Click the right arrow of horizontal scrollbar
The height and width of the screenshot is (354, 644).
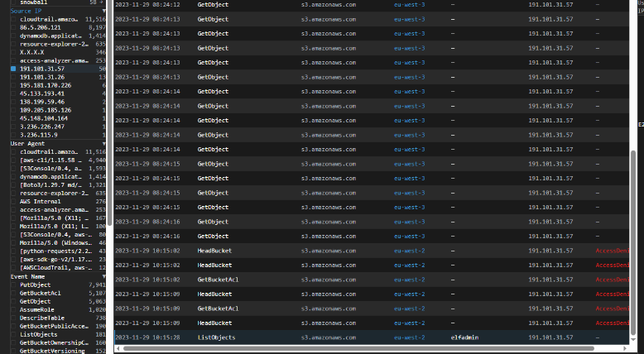click(626, 349)
